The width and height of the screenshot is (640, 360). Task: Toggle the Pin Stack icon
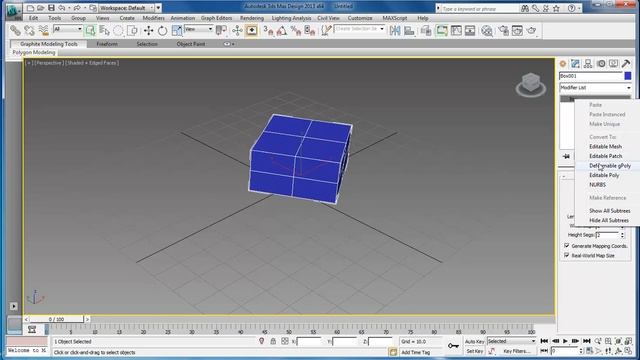point(566,156)
